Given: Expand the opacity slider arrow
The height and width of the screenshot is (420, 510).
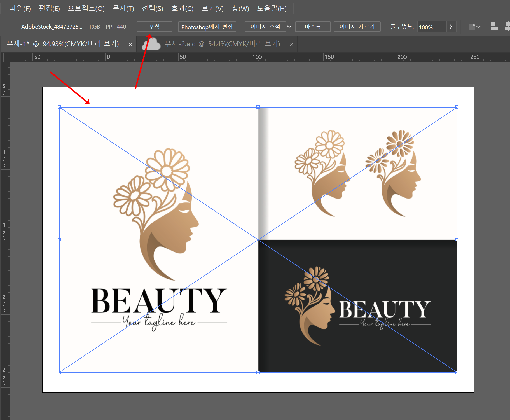Looking at the screenshot, I should (451, 27).
